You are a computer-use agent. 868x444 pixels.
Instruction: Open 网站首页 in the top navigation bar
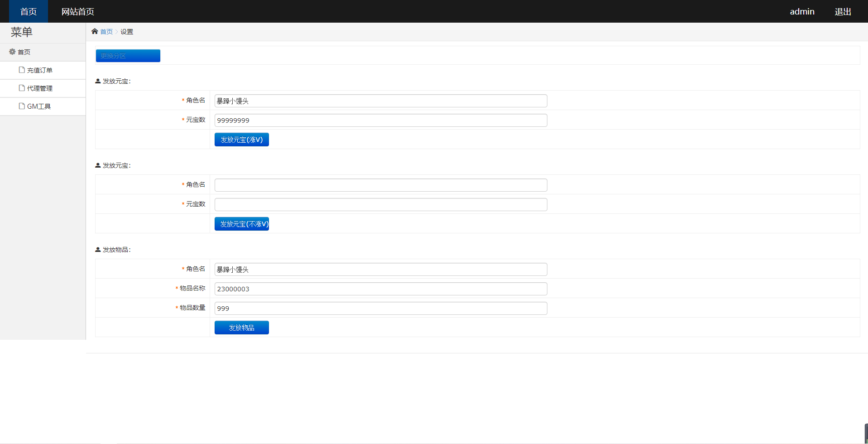pos(78,11)
